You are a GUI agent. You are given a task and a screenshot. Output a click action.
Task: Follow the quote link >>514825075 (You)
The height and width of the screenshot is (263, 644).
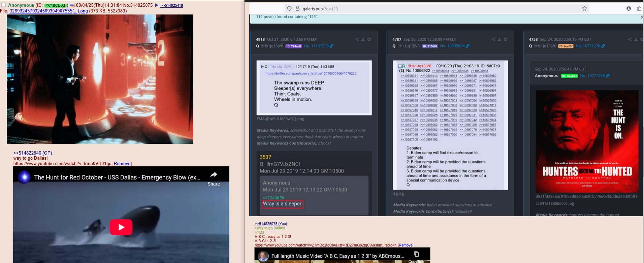271,224
